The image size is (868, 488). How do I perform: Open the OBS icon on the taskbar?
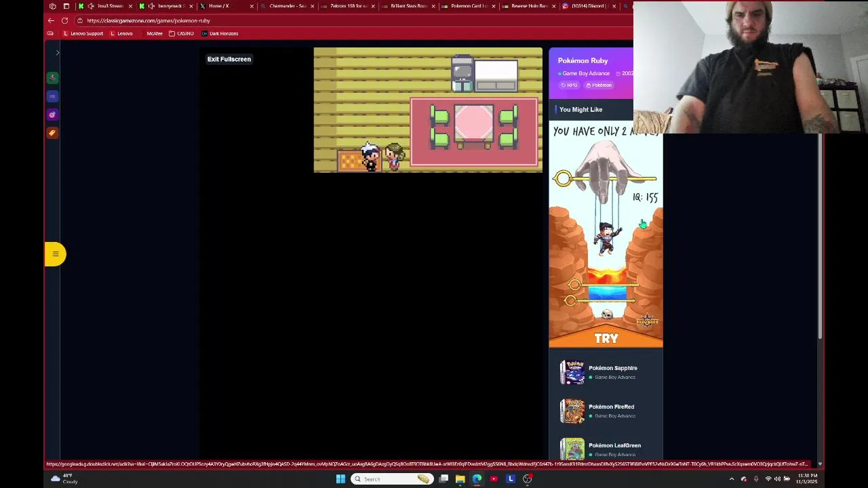(528, 479)
